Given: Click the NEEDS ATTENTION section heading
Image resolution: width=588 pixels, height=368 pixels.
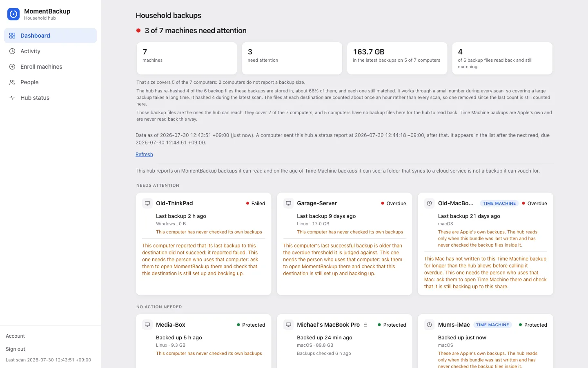Looking at the screenshot, I should point(158,185).
